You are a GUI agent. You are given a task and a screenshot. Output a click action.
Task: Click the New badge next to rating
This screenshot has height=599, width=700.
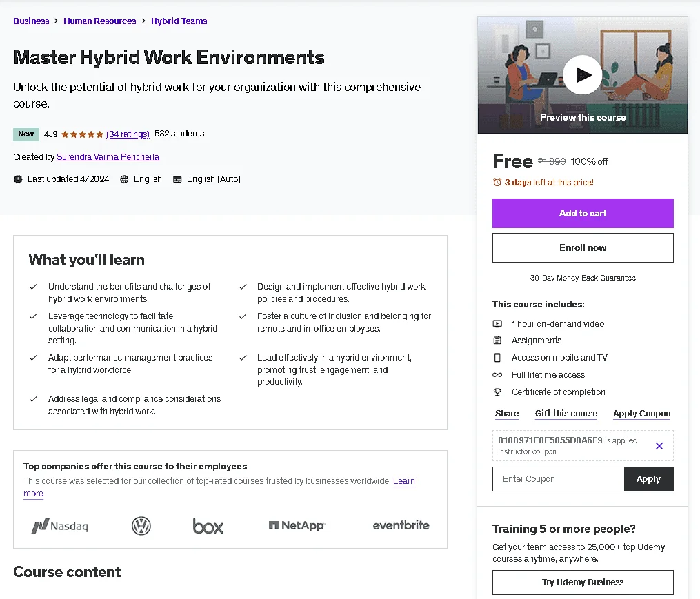26,134
